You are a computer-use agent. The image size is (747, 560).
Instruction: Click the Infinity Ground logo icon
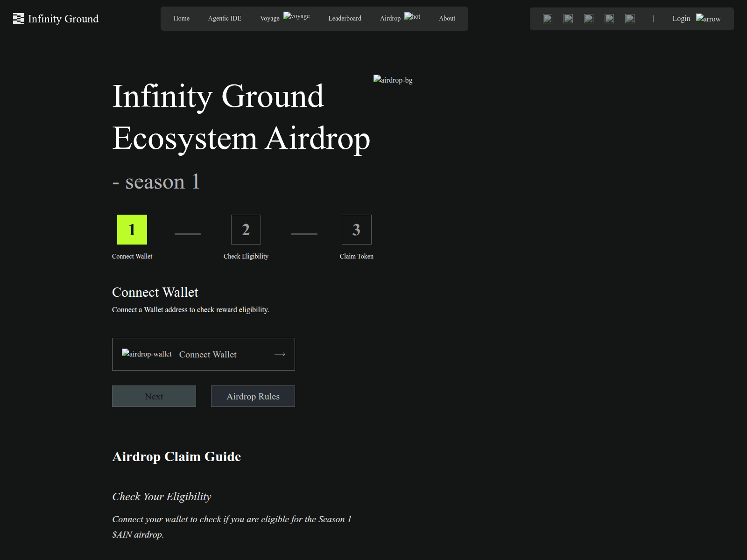tap(18, 19)
